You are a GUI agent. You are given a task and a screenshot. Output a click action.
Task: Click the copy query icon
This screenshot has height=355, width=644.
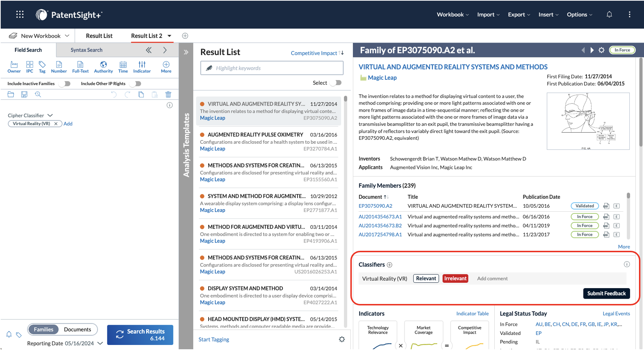[141, 94]
